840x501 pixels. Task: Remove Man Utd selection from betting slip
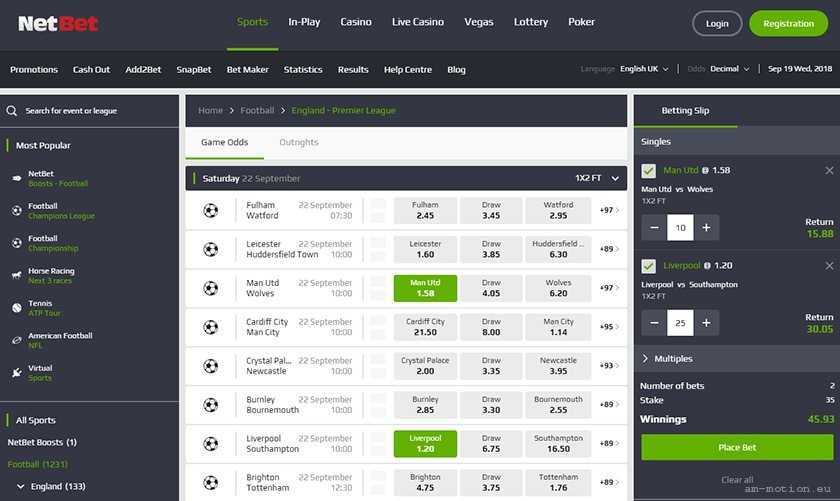pos(829,170)
